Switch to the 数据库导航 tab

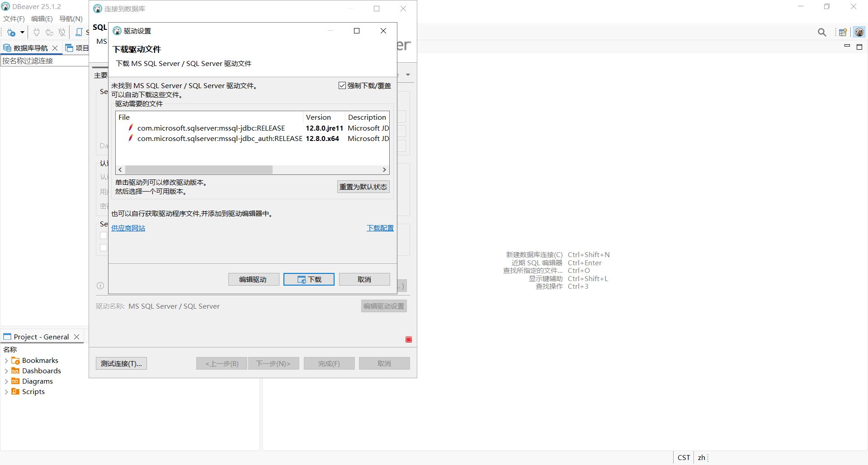pyautogui.click(x=30, y=48)
